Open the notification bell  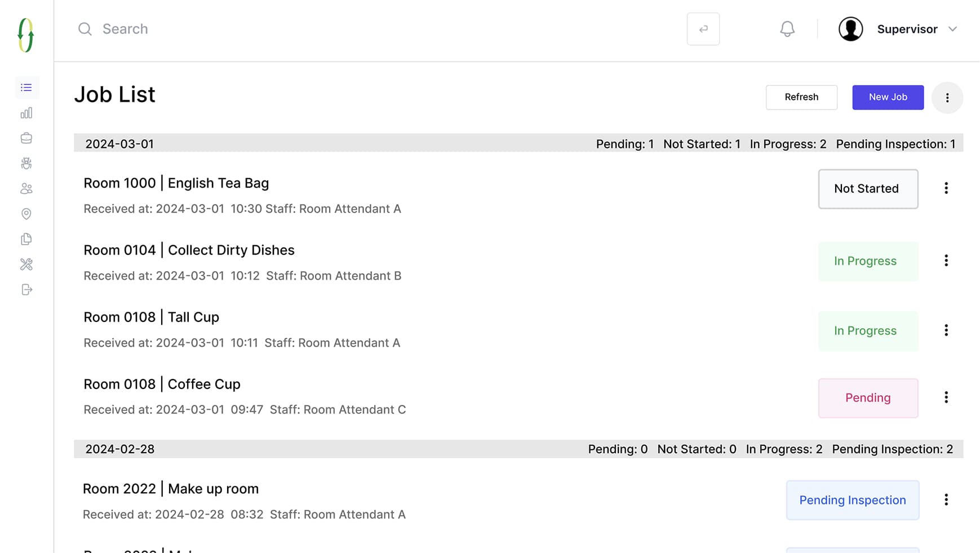(787, 29)
